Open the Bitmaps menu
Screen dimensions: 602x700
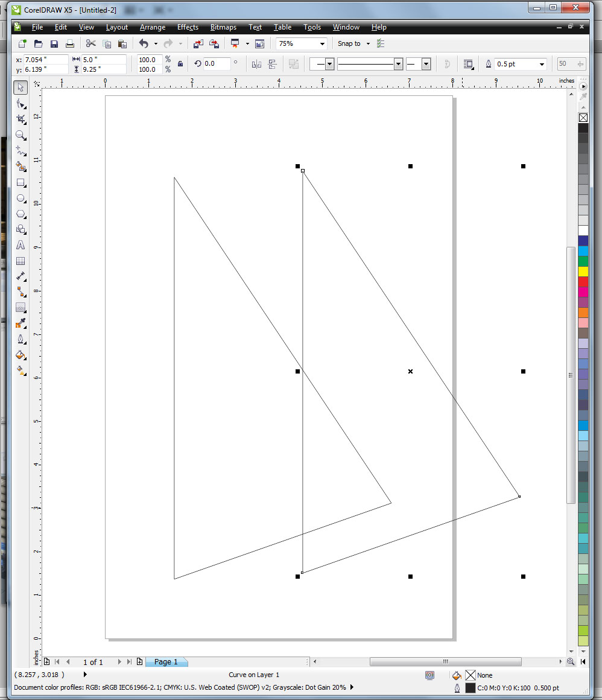coord(224,27)
